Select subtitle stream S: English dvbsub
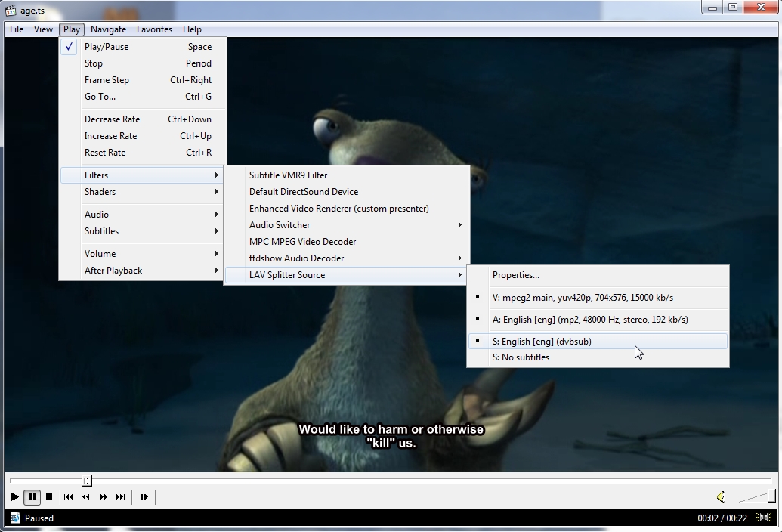Screen dimensions: 782x532 point(598,342)
